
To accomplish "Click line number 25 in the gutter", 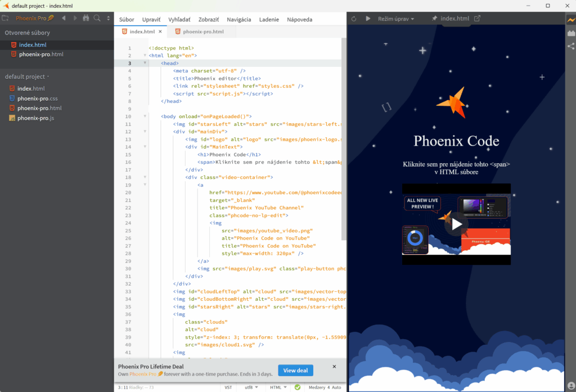I will (128, 231).
